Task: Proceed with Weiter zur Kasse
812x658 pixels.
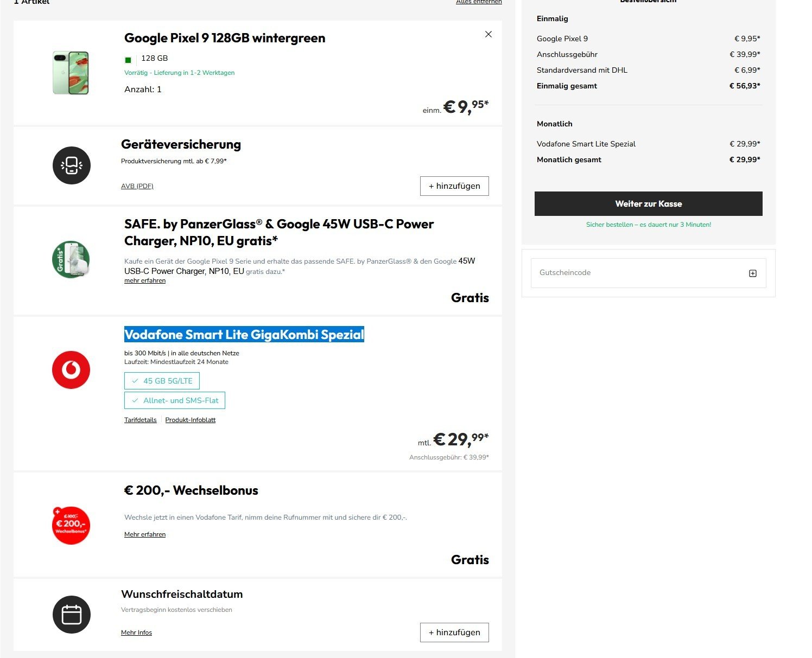Action: click(648, 204)
